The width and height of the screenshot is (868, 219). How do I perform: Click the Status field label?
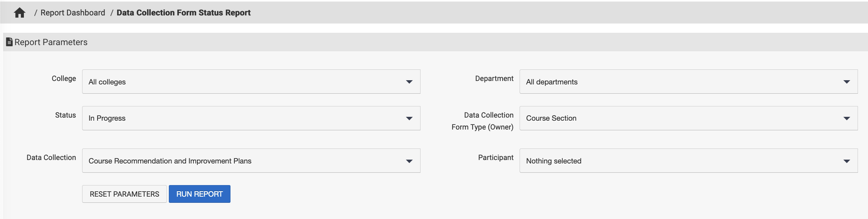coord(66,115)
